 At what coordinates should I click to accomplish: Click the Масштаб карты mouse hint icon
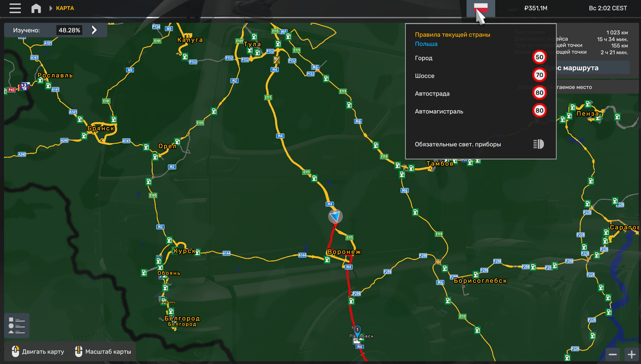pos(79,351)
